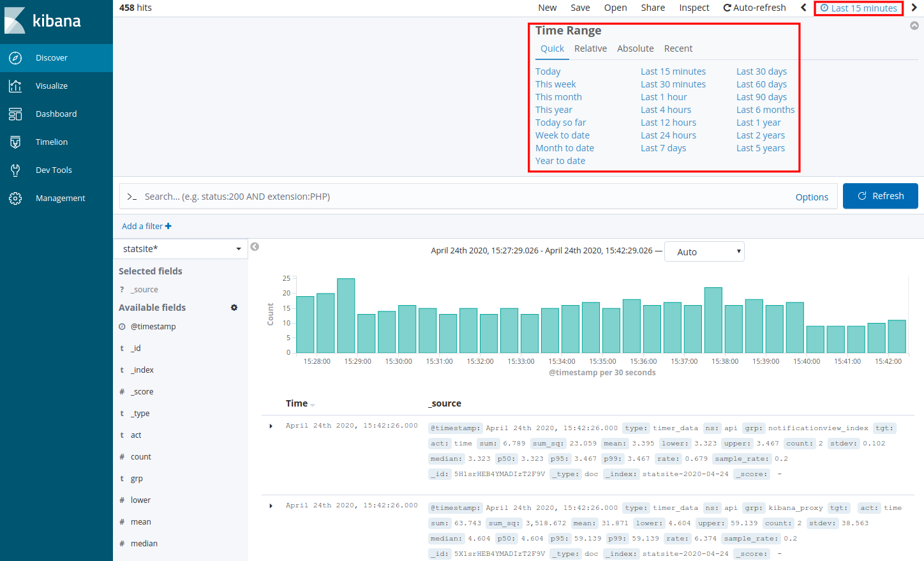
Task: Click the Management gear icon
Action: (15, 198)
